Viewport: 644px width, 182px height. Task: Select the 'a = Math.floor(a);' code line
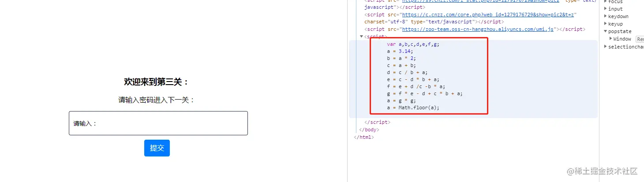[x=413, y=108]
